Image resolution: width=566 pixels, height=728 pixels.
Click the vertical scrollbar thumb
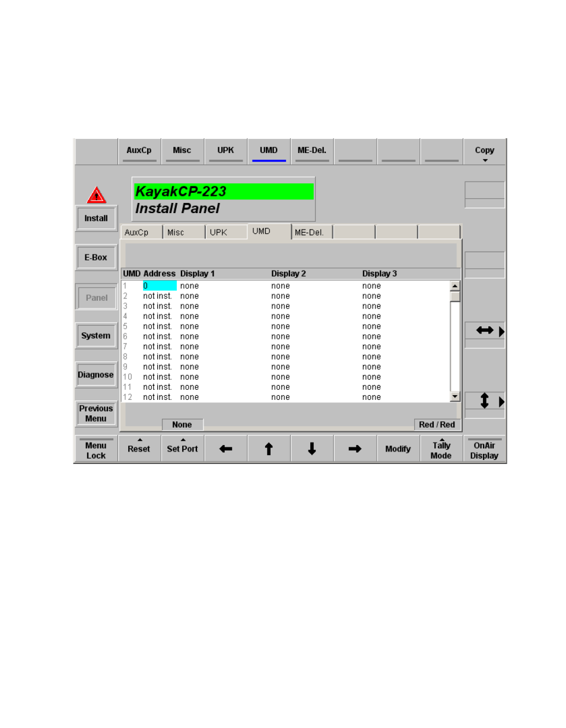[455, 297]
